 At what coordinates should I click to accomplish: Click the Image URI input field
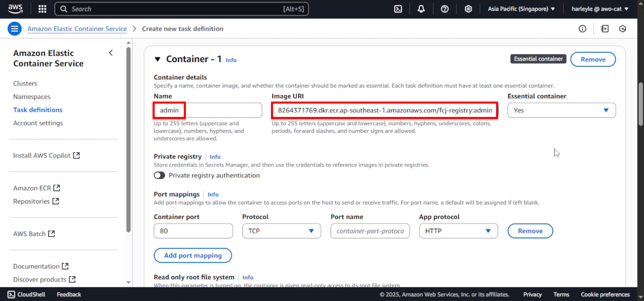pyautogui.click(x=385, y=110)
